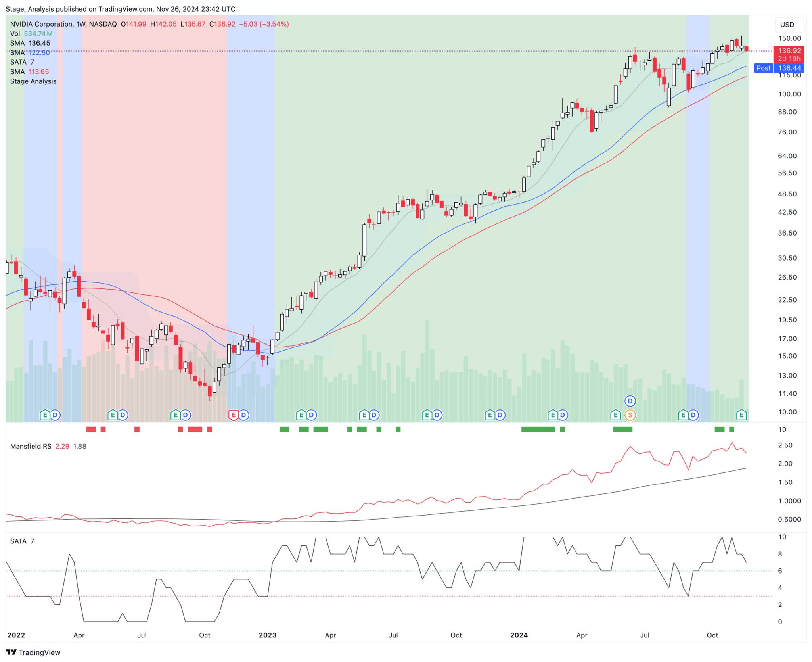
Task: Open the earnings E marker in February 2023
Action: (x=301, y=415)
